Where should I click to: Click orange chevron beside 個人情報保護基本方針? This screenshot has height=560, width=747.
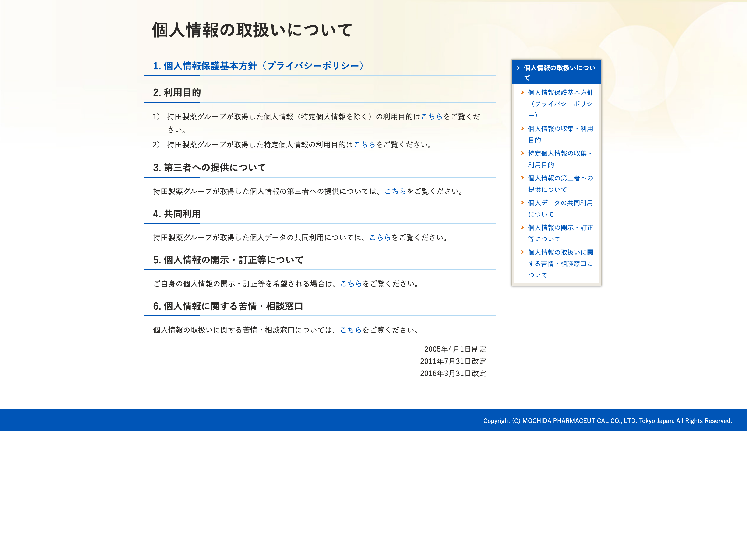click(522, 92)
